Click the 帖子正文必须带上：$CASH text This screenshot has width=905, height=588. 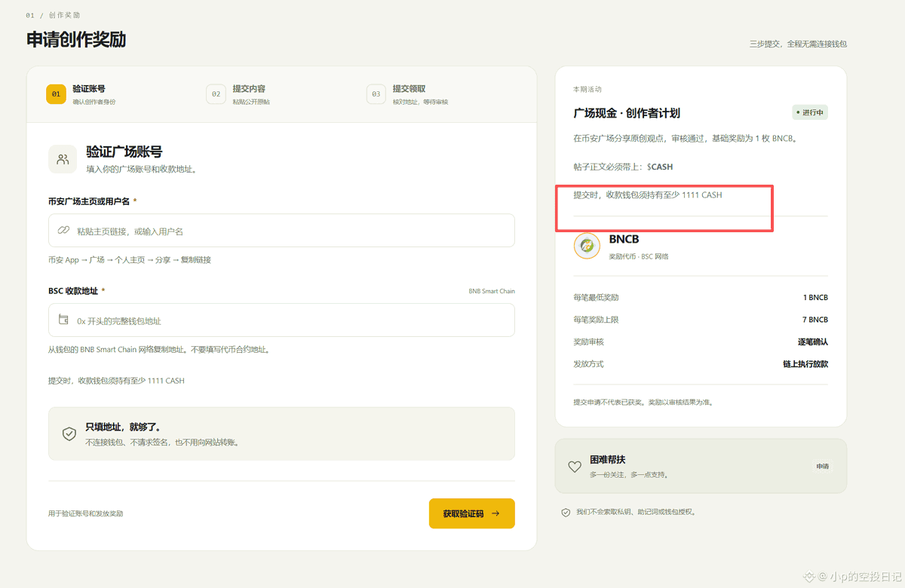pyautogui.click(x=623, y=167)
